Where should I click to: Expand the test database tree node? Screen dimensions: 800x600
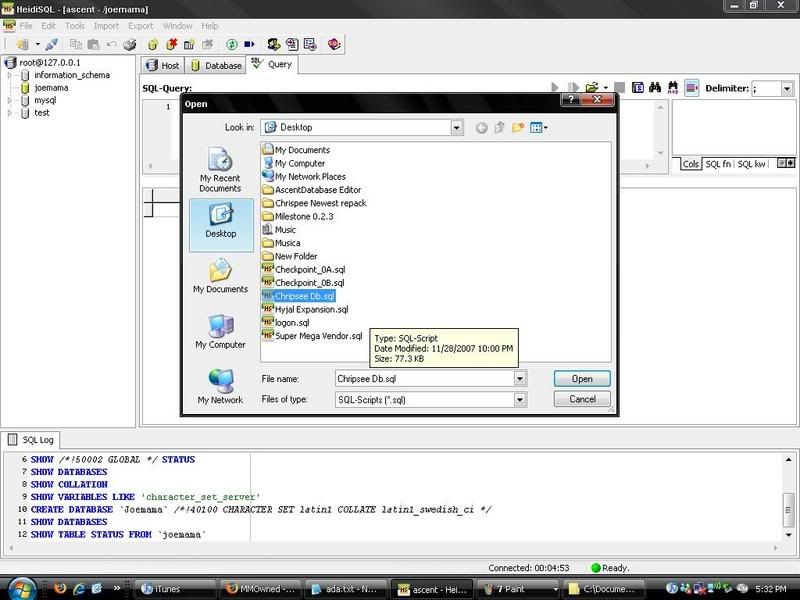click(10, 113)
